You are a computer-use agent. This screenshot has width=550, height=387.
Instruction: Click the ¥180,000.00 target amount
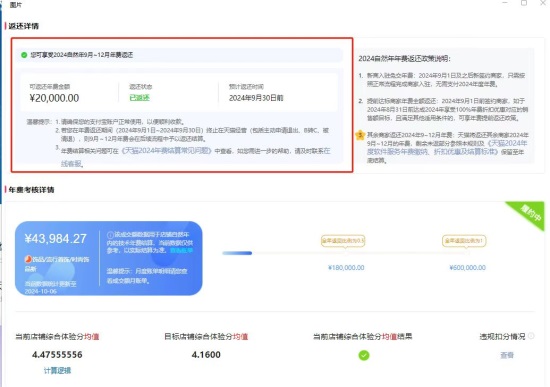point(346,268)
